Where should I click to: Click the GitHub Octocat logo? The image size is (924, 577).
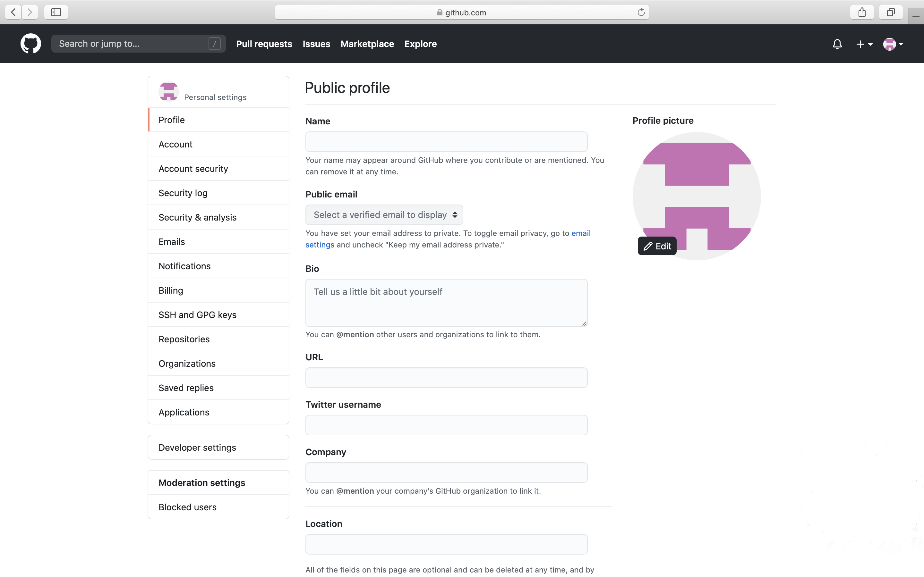[30, 44]
